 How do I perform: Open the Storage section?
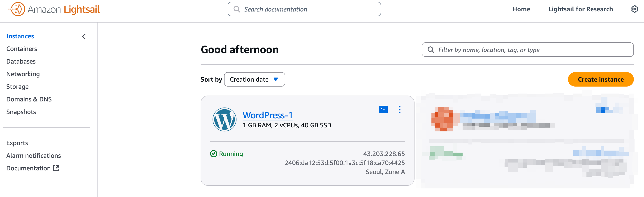pyautogui.click(x=18, y=87)
